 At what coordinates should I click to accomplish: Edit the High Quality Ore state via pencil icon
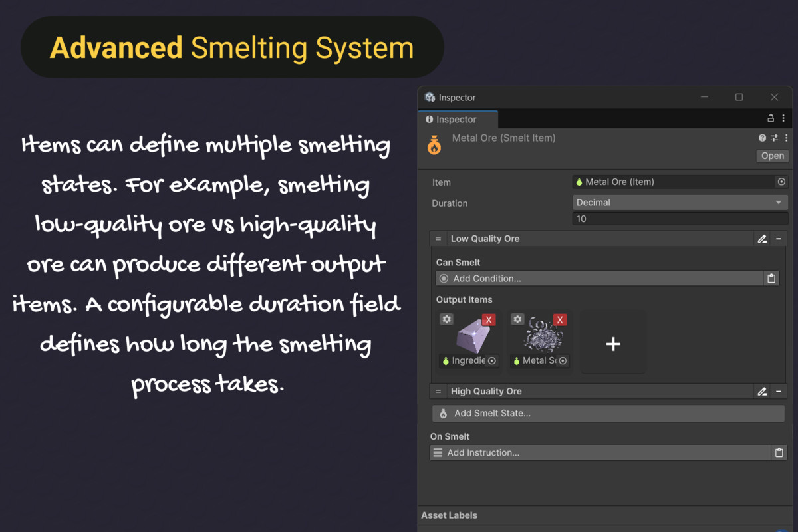point(762,391)
